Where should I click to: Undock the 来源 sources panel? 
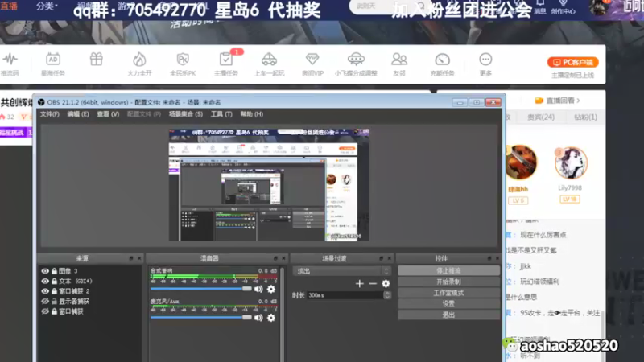click(x=131, y=258)
